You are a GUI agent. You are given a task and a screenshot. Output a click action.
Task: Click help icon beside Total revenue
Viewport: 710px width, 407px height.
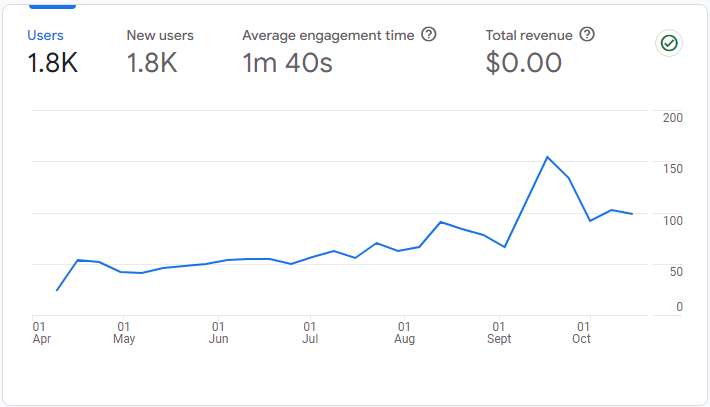[x=587, y=35]
